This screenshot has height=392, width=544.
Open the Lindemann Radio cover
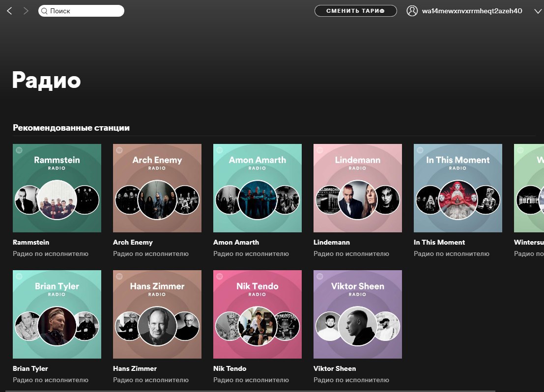[x=358, y=188]
